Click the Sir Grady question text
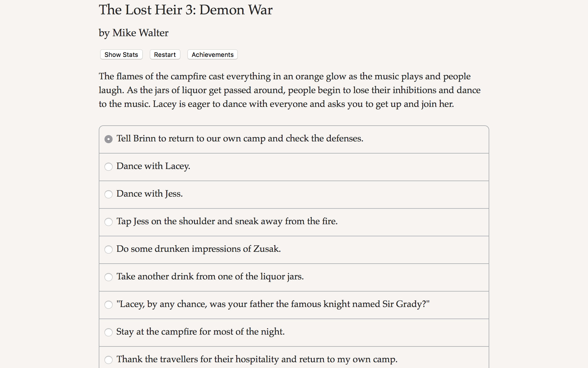The width and height of the screenshot is (588, 368). pyautogui.click(x=273, y=305)
